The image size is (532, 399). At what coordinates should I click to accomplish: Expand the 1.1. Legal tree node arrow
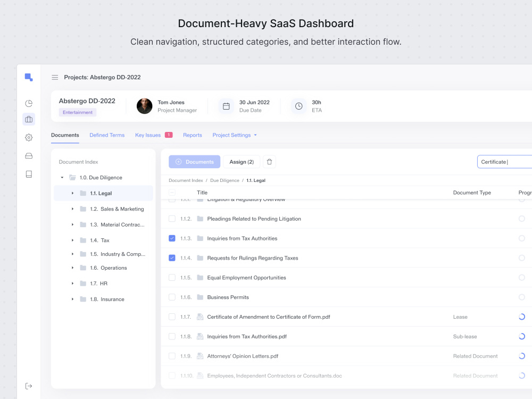[x=72, y=193]
